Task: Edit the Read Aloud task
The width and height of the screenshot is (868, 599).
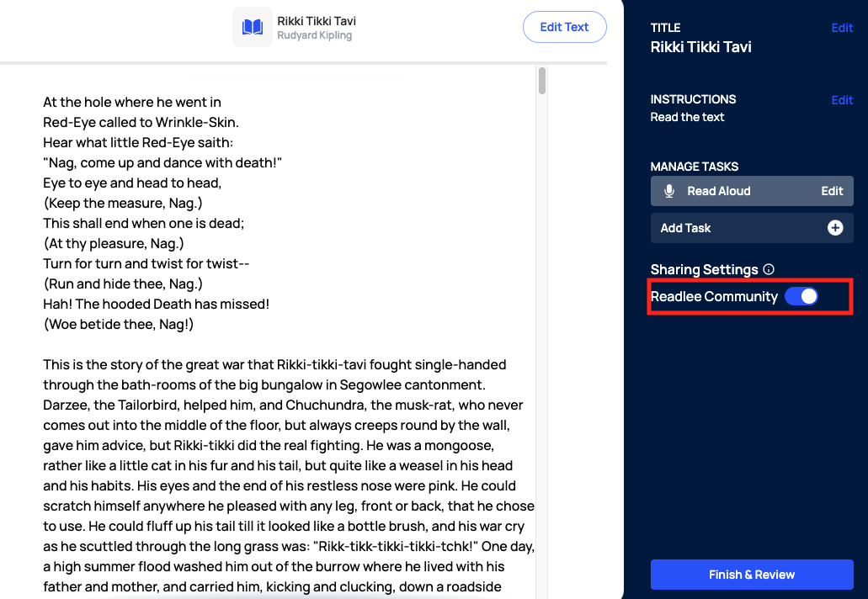Action: [x=832, y=191]
